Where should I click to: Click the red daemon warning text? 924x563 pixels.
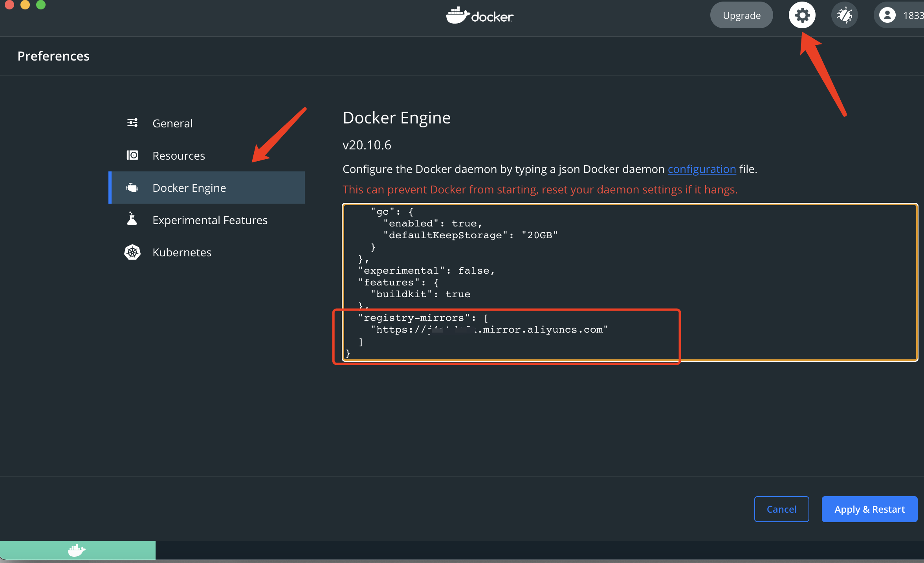(540, 190)
